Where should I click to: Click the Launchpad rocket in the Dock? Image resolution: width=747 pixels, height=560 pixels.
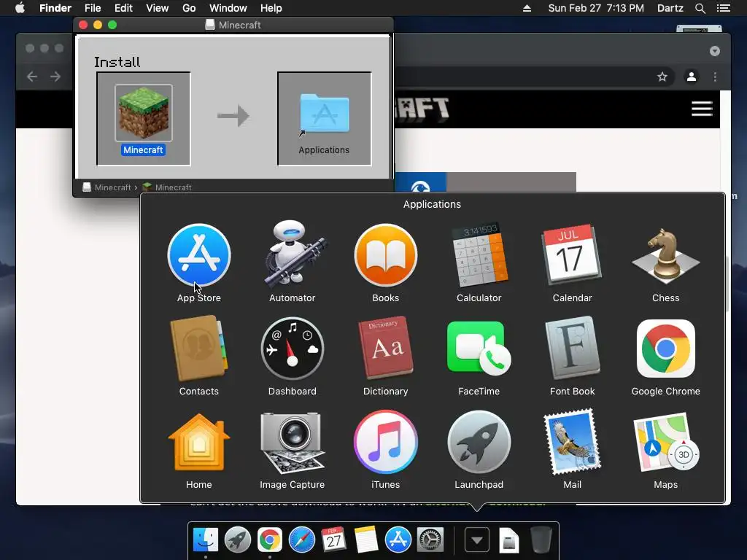238,540
